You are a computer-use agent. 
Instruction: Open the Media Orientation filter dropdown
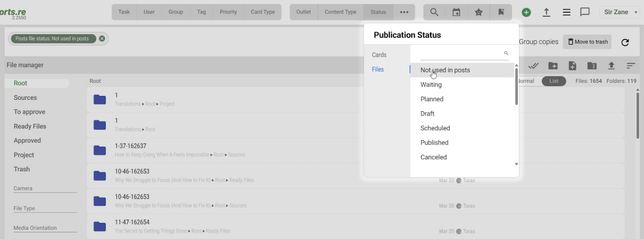tap(45, 228)
